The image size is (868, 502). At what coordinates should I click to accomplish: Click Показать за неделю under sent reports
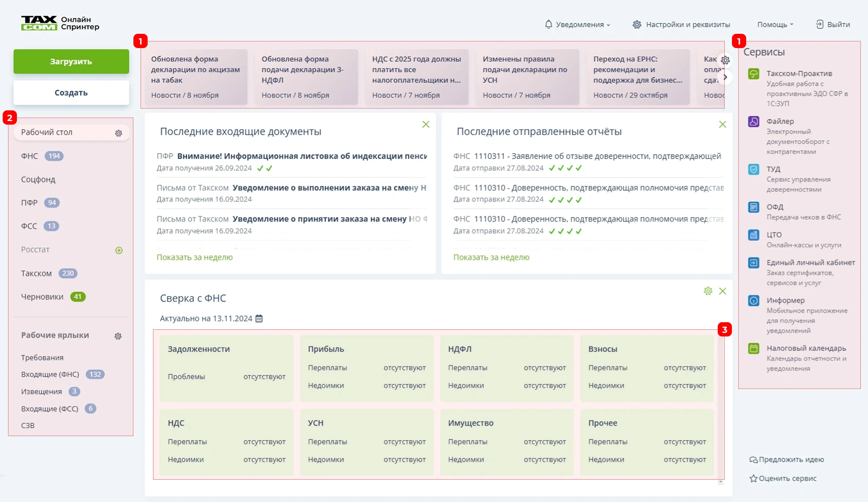491,257
